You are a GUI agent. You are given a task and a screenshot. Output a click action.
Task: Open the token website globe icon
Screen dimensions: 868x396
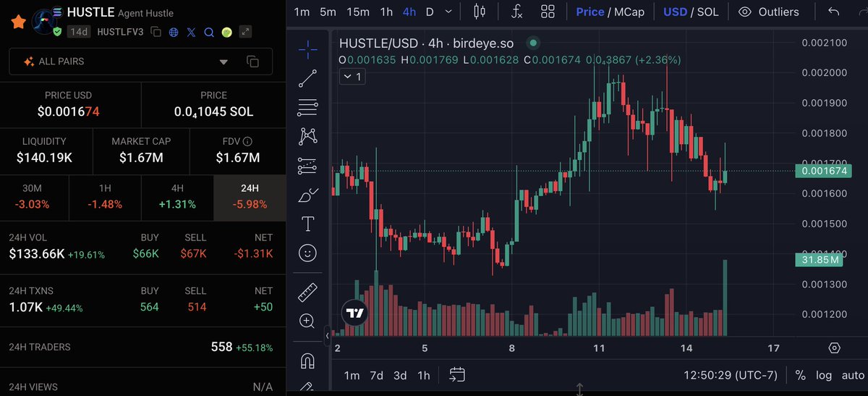[x=174, y=32]
